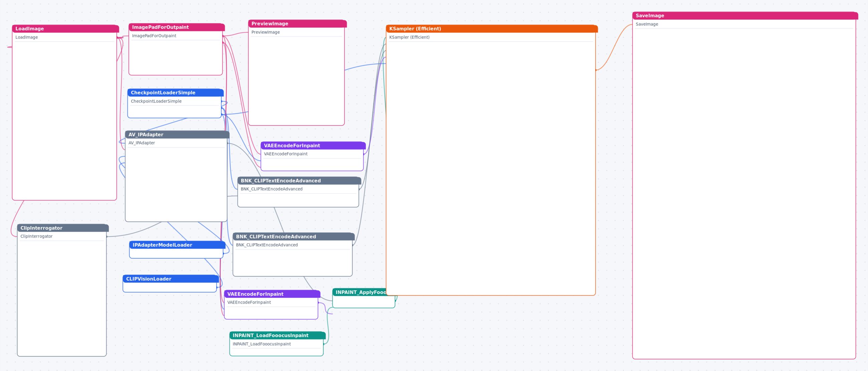
Task: Click lower BNK_CLIPTextEncodeAdvanced node header
Action: click(x=293, y=236)
